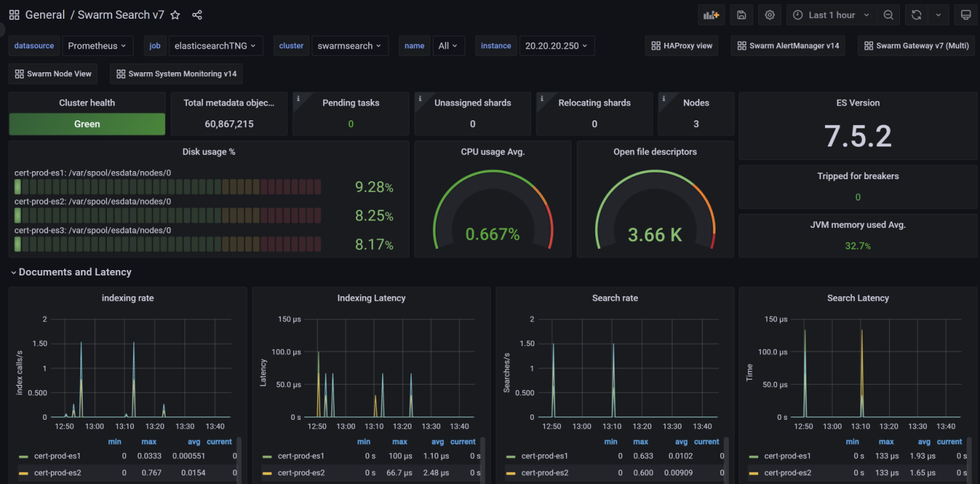Screen dimensions: 980x484
Task: Sort Search Latency legend by current column
Action: (949, 442)
